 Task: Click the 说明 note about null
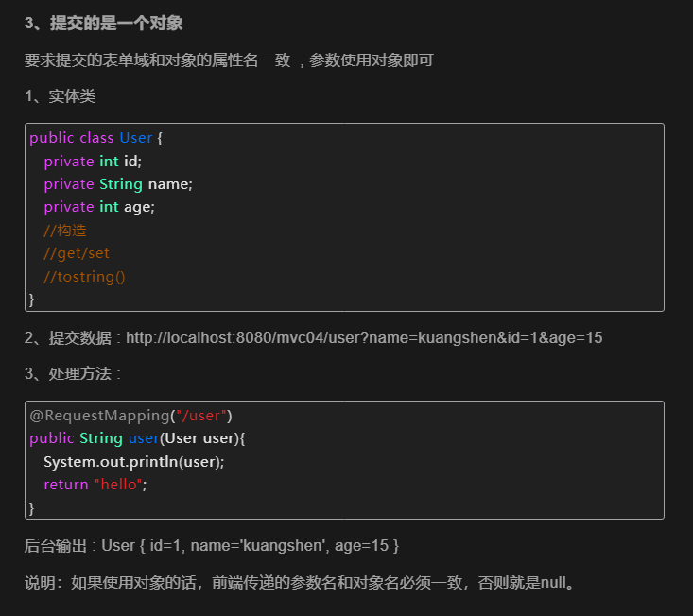(x=300, y=582)
